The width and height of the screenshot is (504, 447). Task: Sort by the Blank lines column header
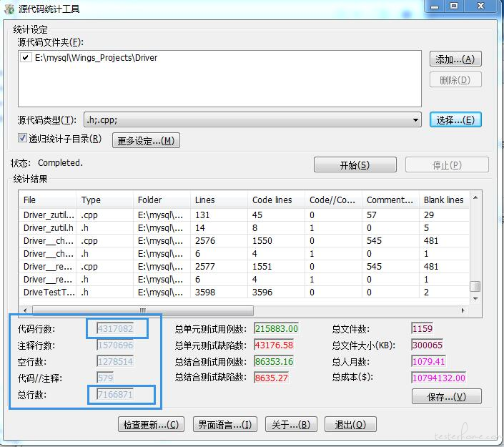(444, 200)
